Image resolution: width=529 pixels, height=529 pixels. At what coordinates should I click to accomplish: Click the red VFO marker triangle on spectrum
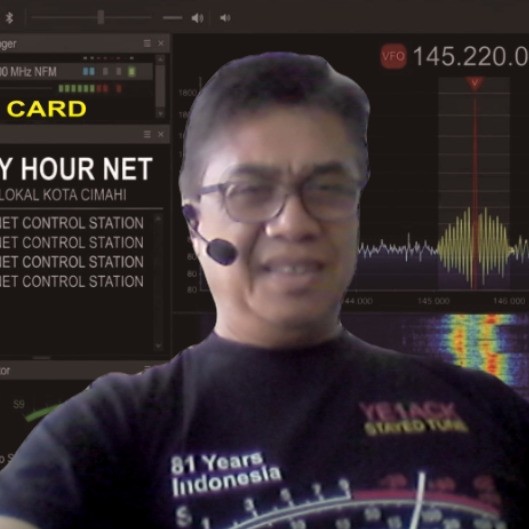[x=475, y=83]
